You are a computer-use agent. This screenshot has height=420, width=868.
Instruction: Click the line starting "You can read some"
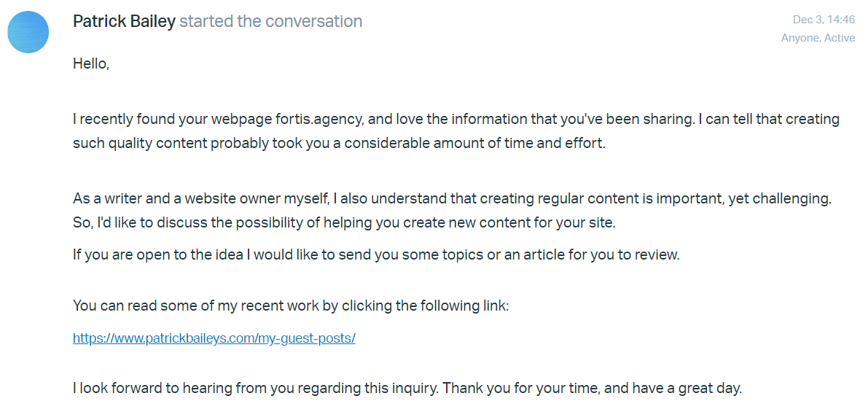pos(290,306)
